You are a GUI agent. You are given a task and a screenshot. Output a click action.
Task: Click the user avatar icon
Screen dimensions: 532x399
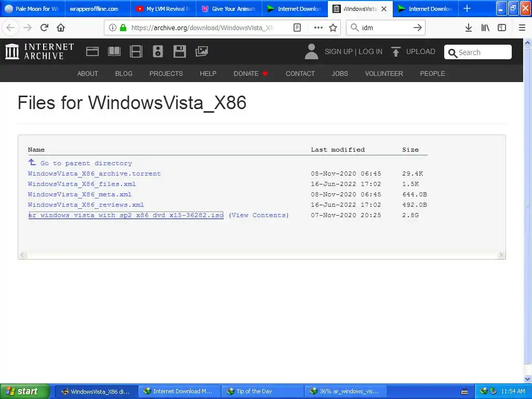tap(312, 51)
